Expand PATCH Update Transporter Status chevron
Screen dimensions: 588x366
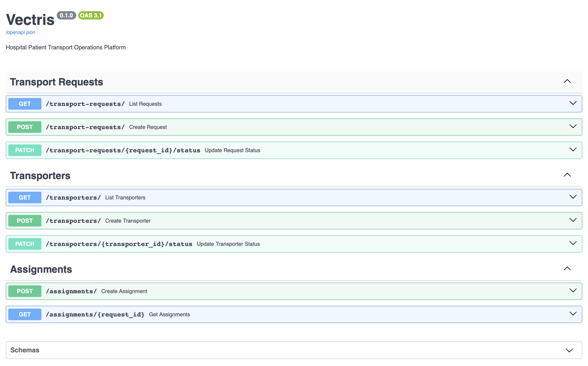click(573, 244)
